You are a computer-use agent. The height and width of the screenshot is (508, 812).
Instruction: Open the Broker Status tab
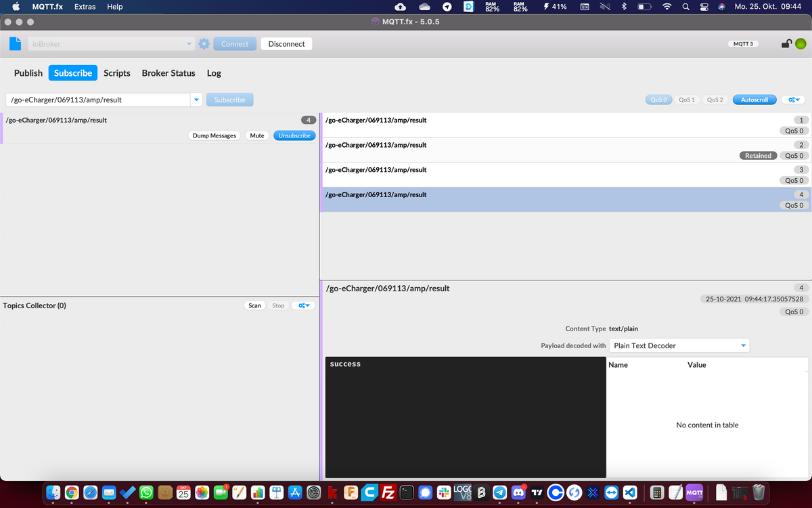168,73
